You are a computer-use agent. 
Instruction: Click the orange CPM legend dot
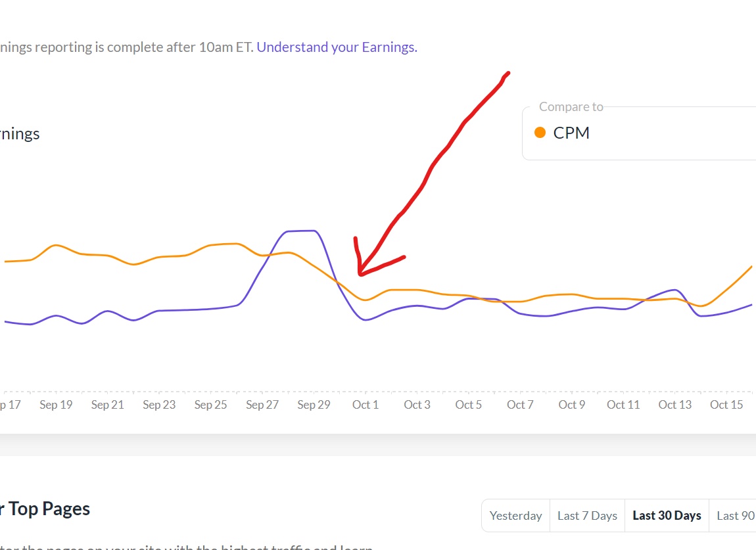[540, 133]
